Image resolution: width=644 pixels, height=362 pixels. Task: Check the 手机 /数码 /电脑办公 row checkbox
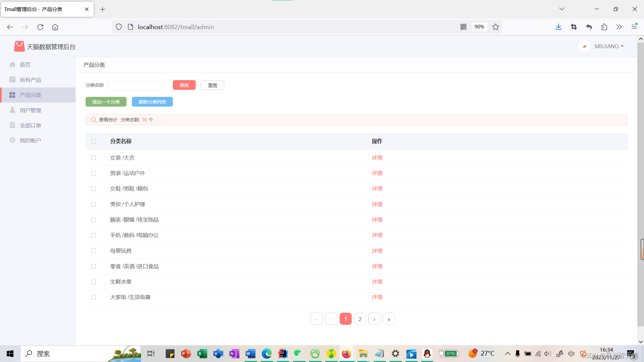click(94, 235)
